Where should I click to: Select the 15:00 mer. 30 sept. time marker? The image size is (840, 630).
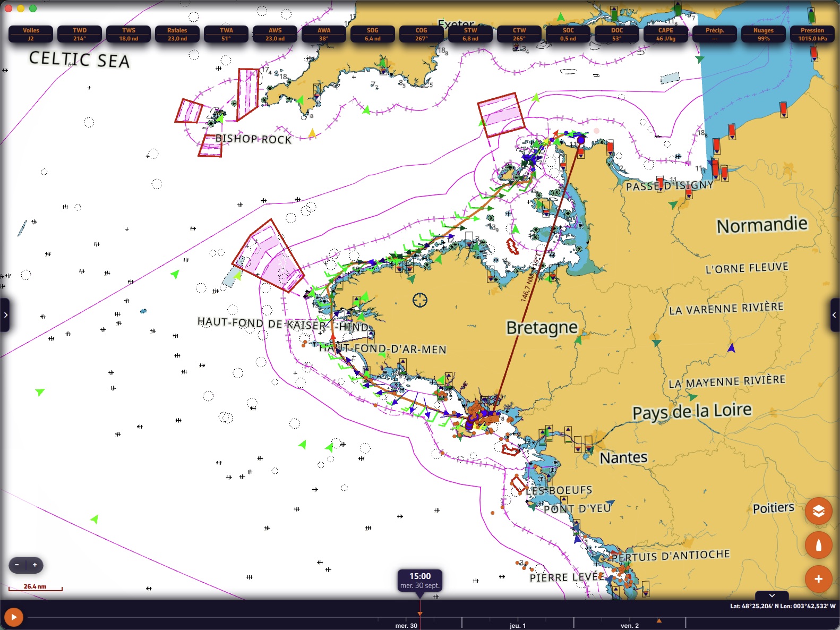[420, 580]
